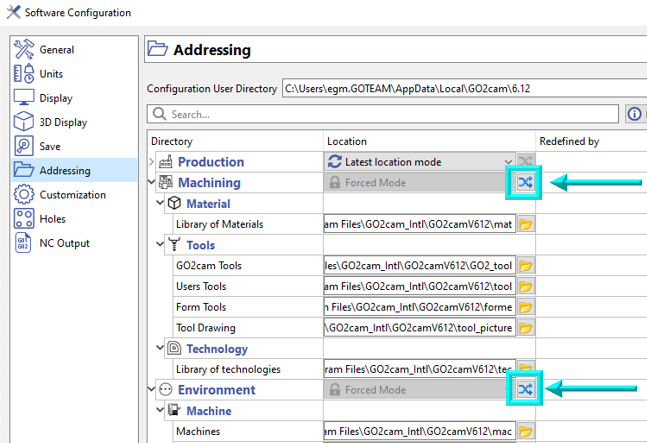The height and width of the screenshot is (443, 647).
Task: Browse folder for Machines path
Action: tap(525, 431)
